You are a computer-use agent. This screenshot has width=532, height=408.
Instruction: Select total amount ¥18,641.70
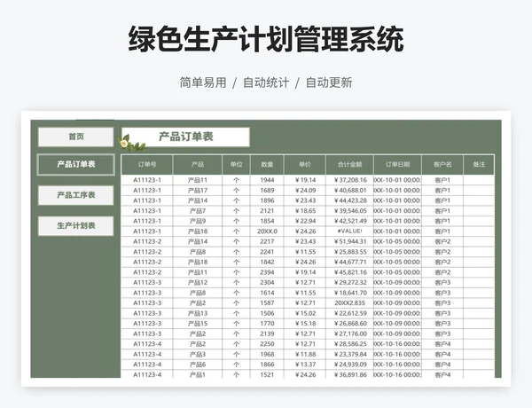[x=349, y=293]
